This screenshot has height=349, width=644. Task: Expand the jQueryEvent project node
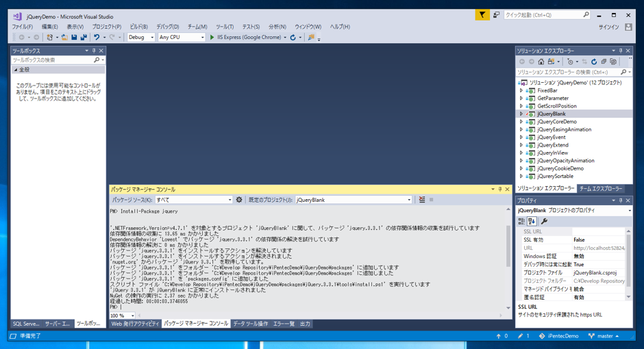tap(521, 138)
